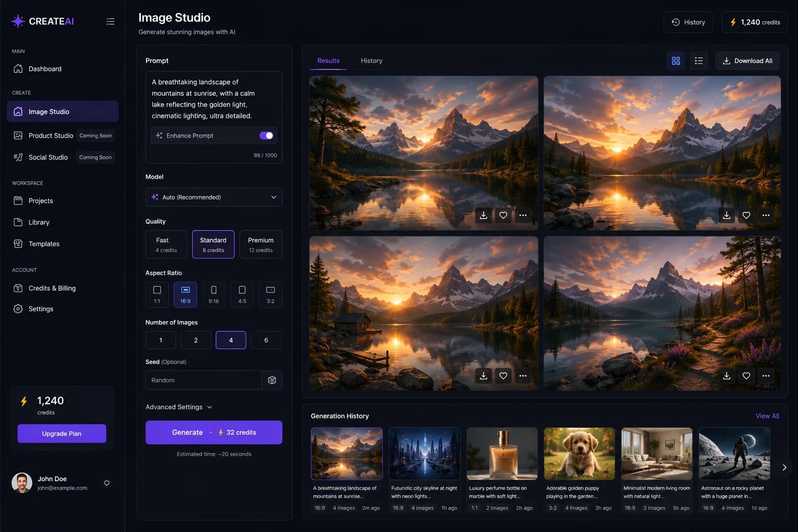Switch to the Results tab
This screenshot has height=532, width=798.
pyautogui.click(x=328, y=61)
